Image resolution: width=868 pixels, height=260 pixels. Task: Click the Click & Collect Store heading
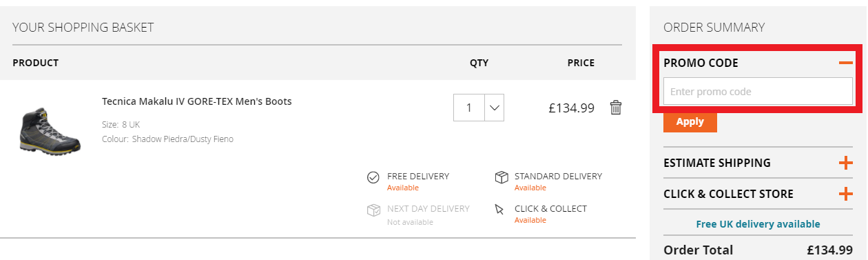pos(728,194)
